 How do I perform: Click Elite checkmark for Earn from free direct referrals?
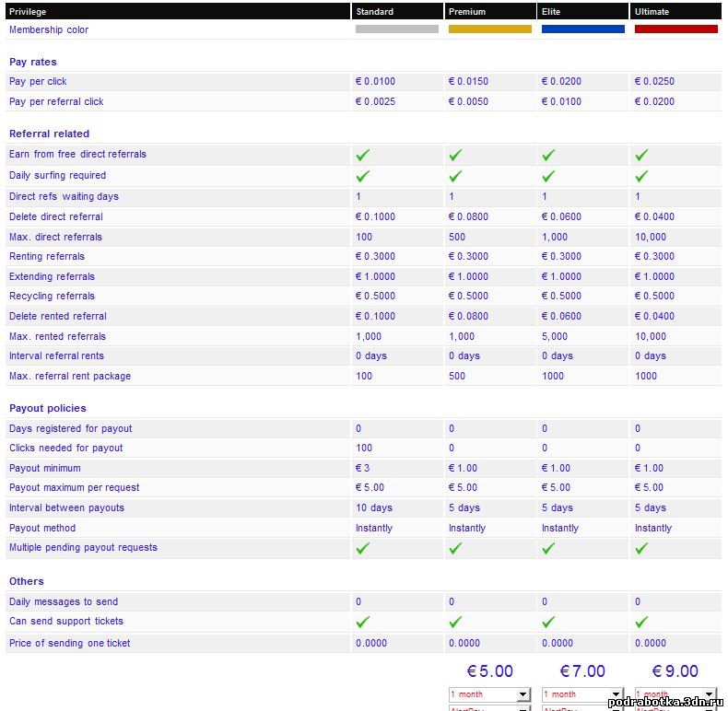point(548,155)
